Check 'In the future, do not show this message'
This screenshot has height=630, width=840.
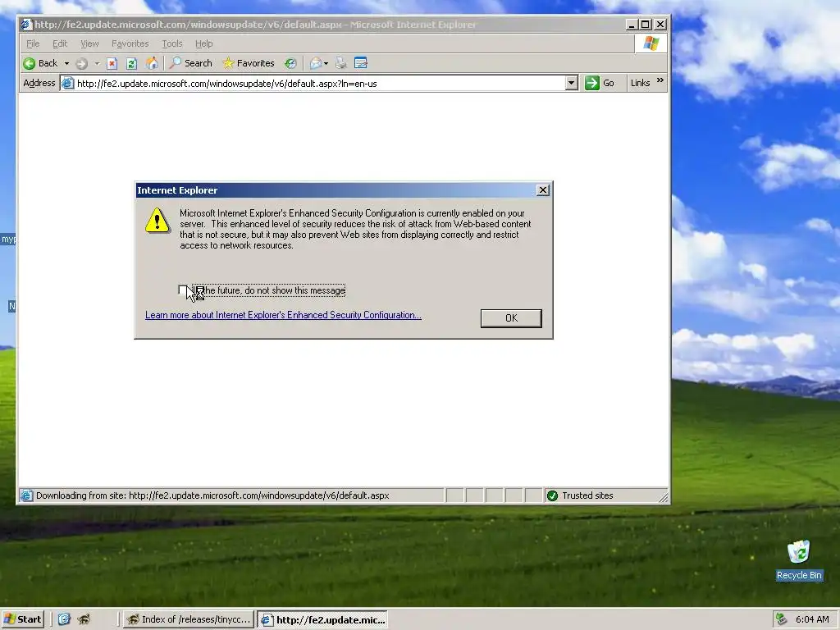point(183,290)
